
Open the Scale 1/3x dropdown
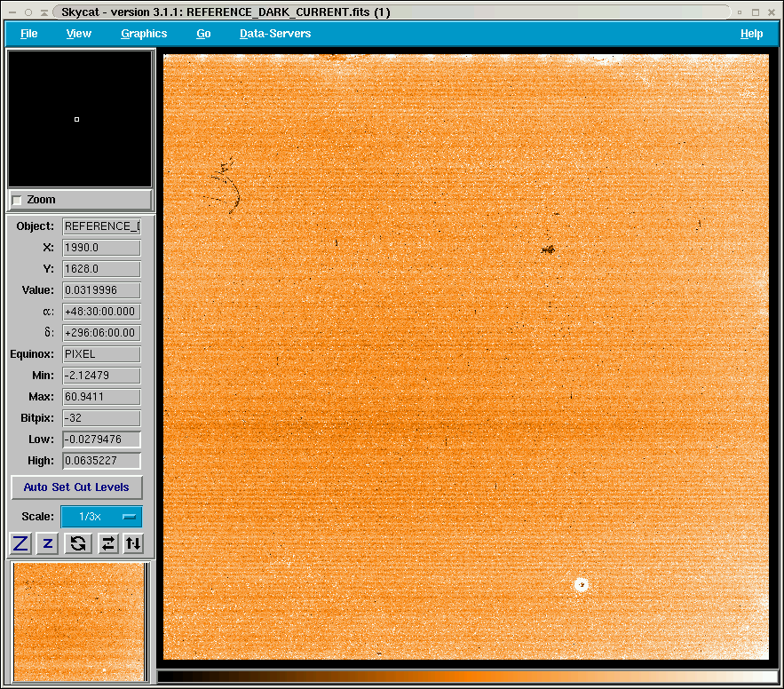(x=100, y=517)
